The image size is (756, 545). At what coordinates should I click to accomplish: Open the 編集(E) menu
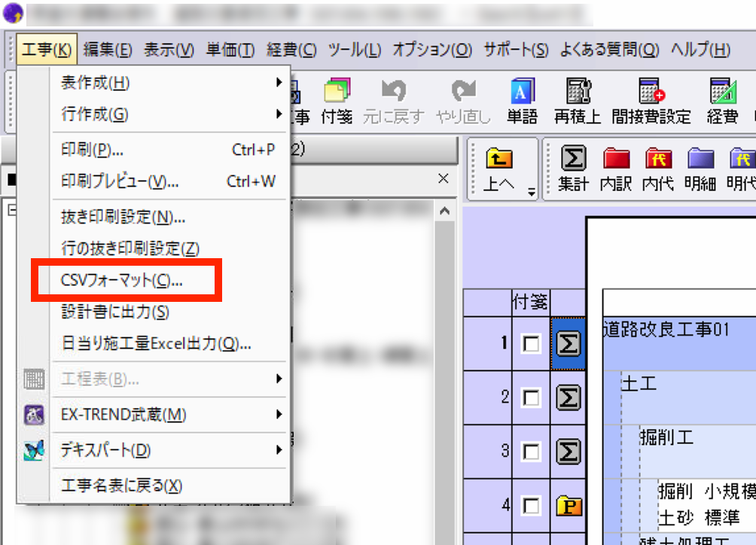tap(108, 50)
